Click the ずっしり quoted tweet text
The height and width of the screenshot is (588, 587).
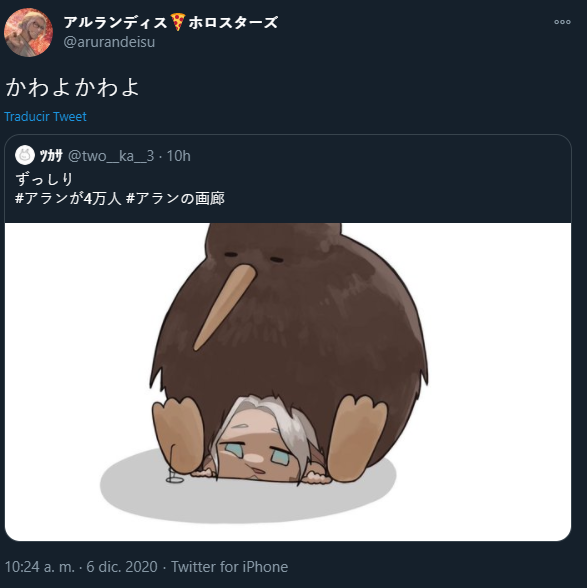(45, 179)
